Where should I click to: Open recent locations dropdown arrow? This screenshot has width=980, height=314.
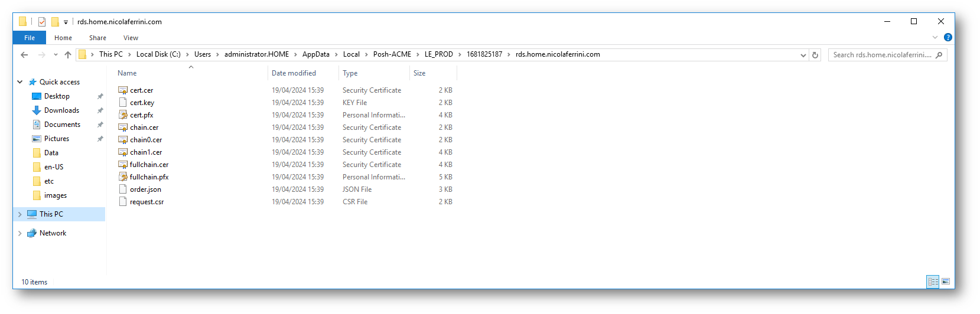[x=56, y=55]
